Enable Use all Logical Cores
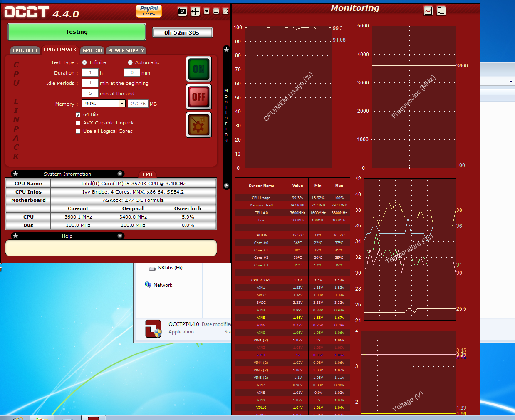515x420 pixels. tap(78, 131)
